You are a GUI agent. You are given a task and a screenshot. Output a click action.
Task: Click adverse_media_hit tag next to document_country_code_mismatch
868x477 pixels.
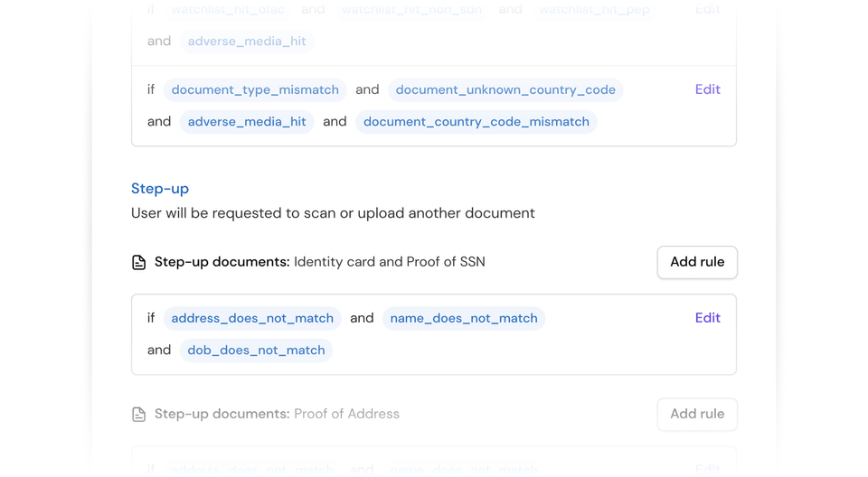[247, 122]
